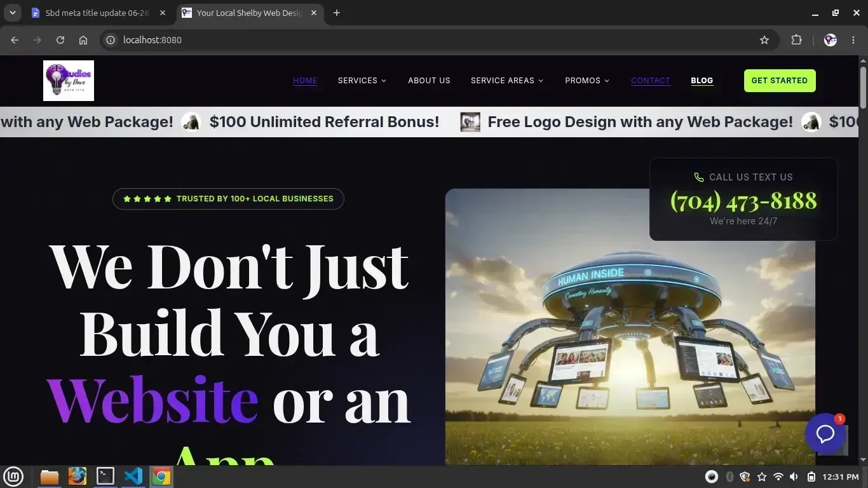Open the Linux Mint start menu
The height and width of the screenshot is (488, 868).
point(13,476)
